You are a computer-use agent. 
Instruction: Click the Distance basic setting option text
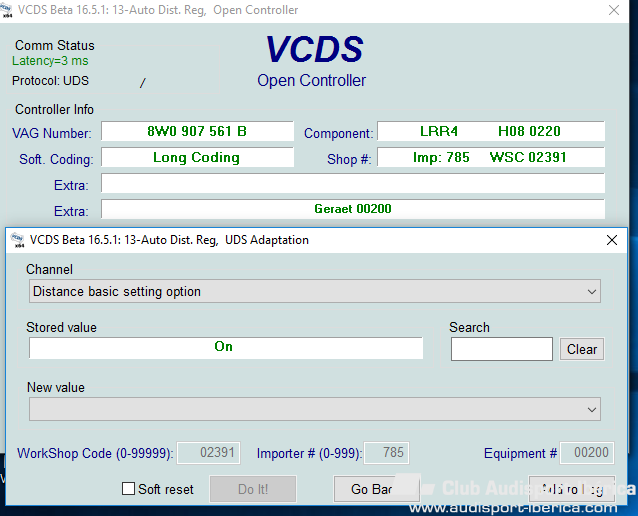pos(117,291)
